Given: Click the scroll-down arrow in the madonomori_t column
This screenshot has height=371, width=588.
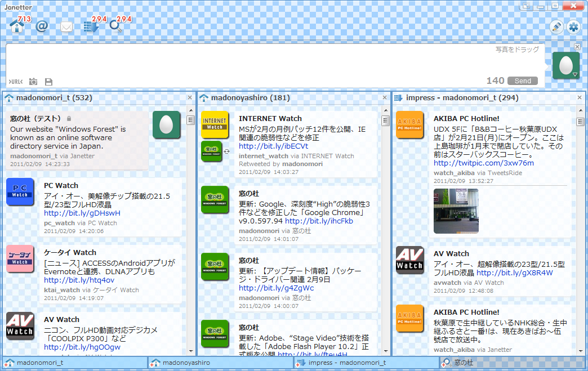Looking at the screenshot, I should click(x=191, y=351).
